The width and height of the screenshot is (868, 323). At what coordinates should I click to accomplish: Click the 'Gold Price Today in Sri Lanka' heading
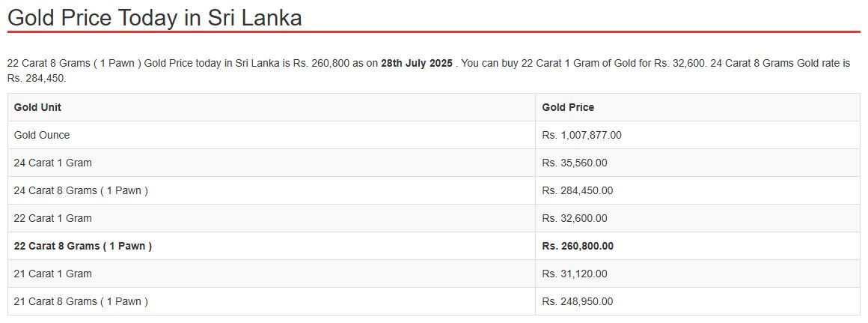click(x=154, y=18)
